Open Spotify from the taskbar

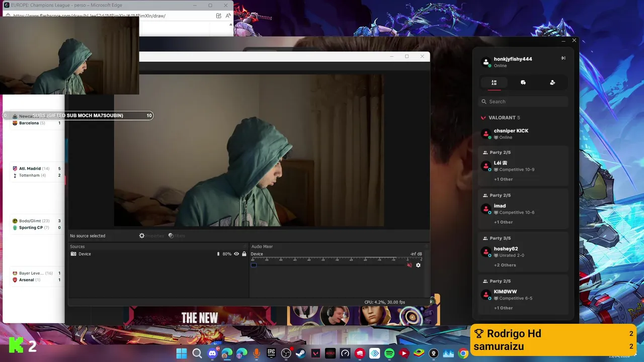tap(389, 353)
